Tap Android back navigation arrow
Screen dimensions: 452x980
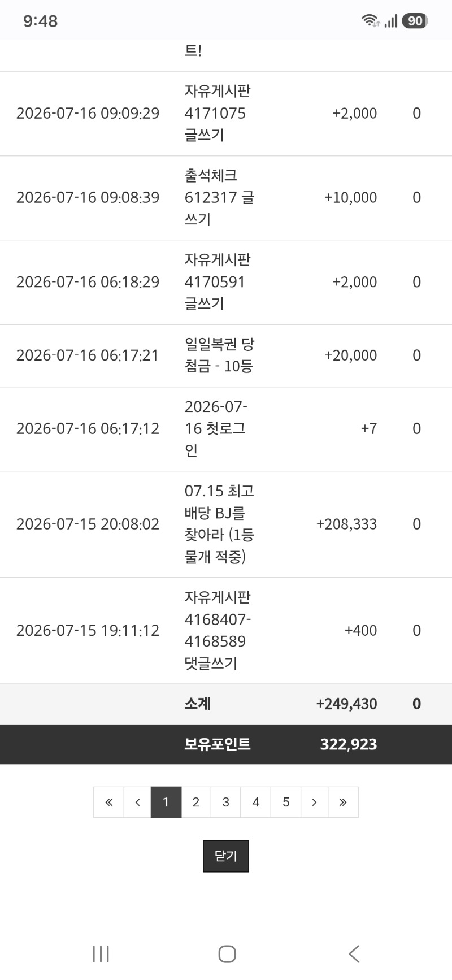click(354, 954)
